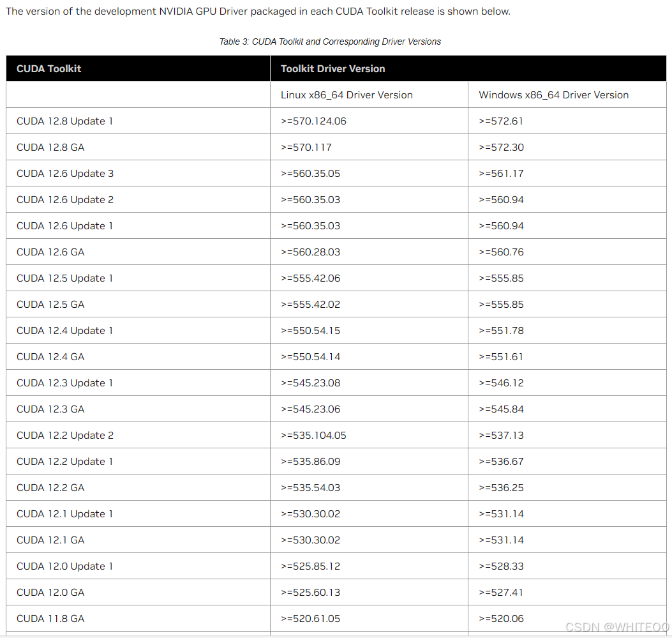The height and width of the screenshot is (638, 672).
Task: Click the value '>=555.42.02'
Action: point(310,304)
